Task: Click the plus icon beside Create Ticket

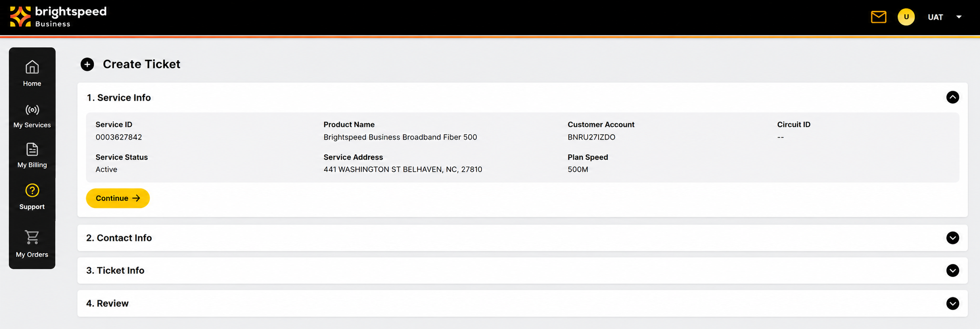Action: (x=87, y=64)
